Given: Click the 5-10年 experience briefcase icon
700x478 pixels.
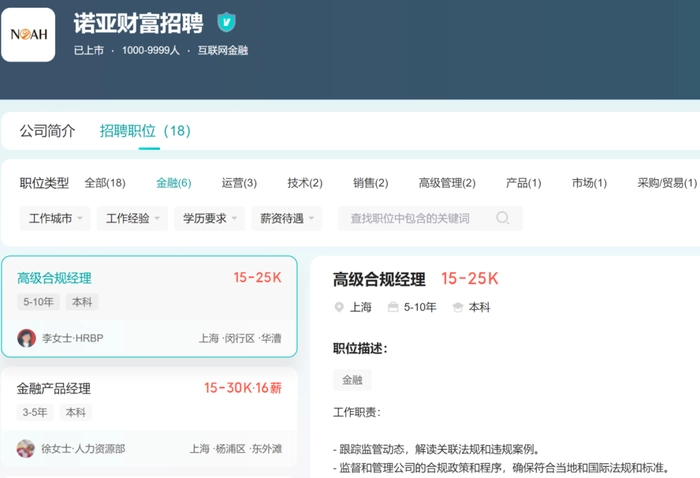Looking at the screenshot, I should pyautogui.click(x=393, y=308).
